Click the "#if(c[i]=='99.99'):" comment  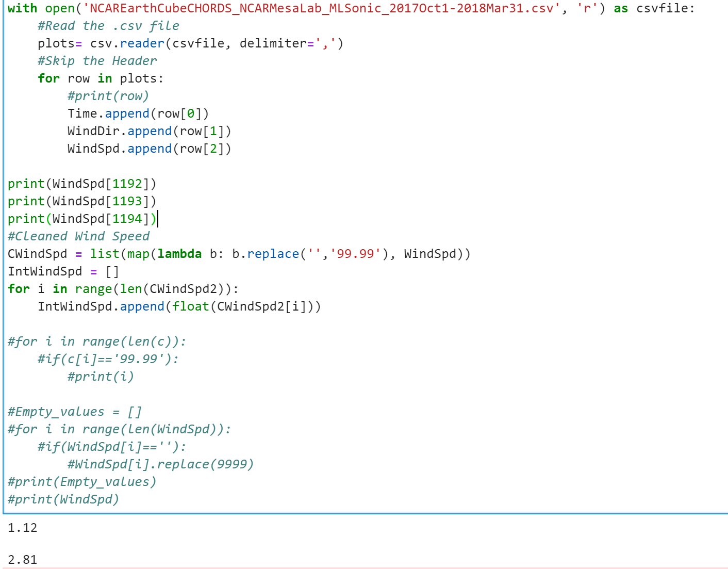[x=108, y=359]
